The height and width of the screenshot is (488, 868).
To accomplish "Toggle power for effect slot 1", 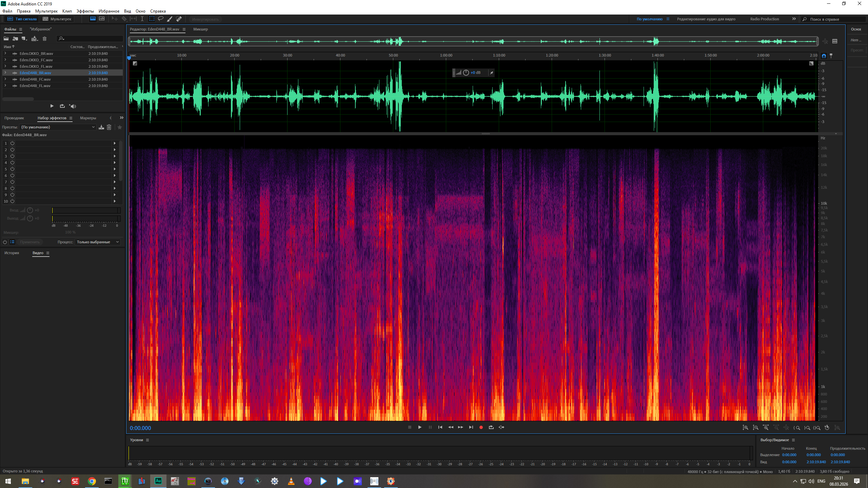I will [12, 143].
